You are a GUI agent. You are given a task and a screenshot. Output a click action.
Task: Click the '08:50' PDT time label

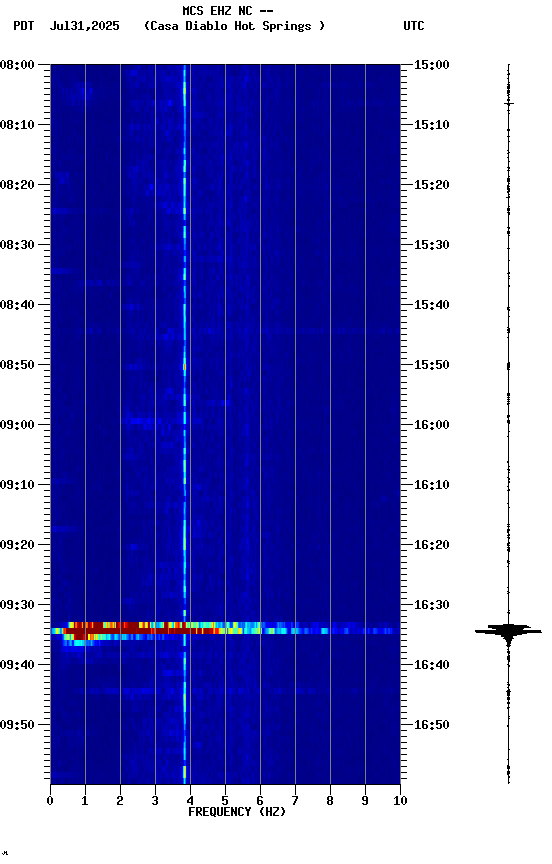(x=17, y=365)
